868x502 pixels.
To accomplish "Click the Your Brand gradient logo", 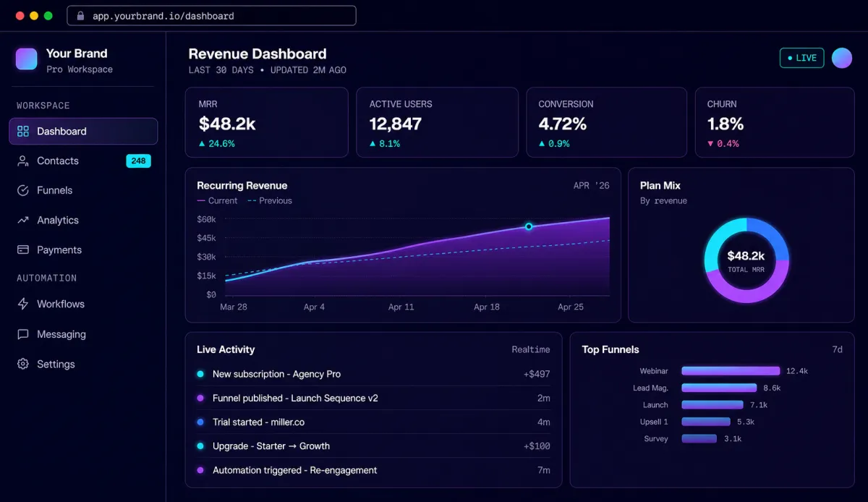I will 27,59.
